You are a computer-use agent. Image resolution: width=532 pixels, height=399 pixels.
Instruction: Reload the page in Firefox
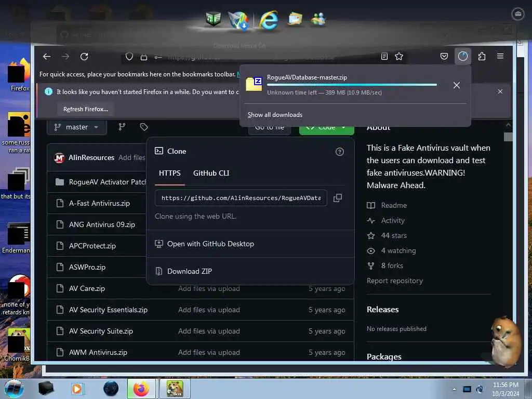tap(84, 56)
